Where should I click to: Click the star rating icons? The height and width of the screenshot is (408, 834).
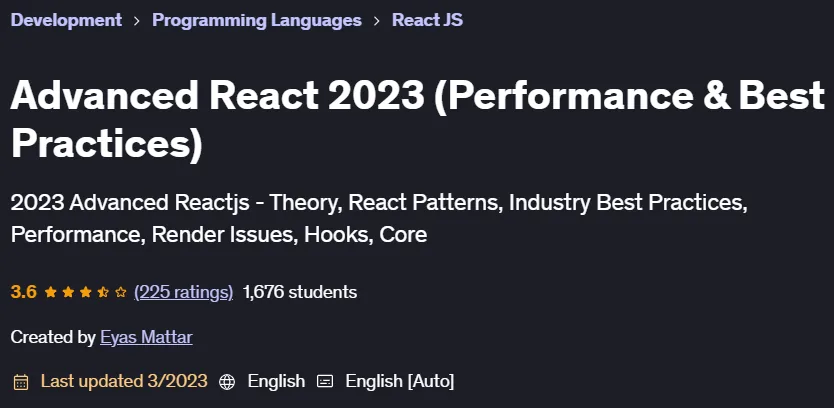(86, 292)
